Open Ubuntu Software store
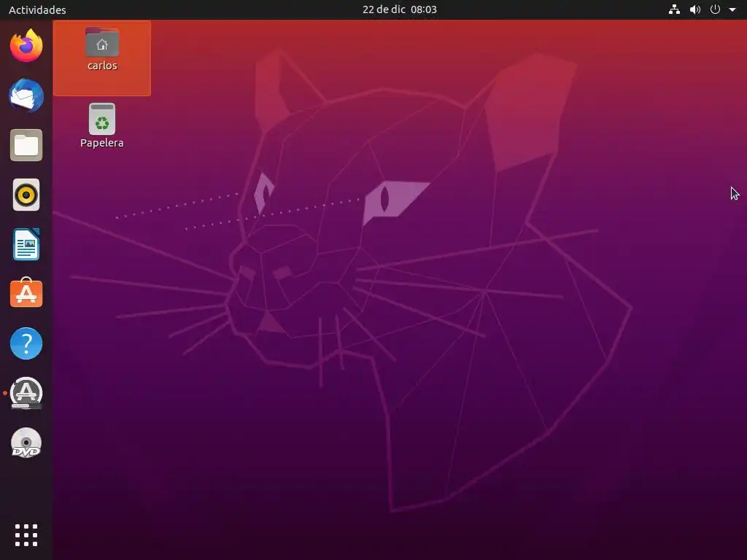Screen dimensions: 747x560 (26, 293)
